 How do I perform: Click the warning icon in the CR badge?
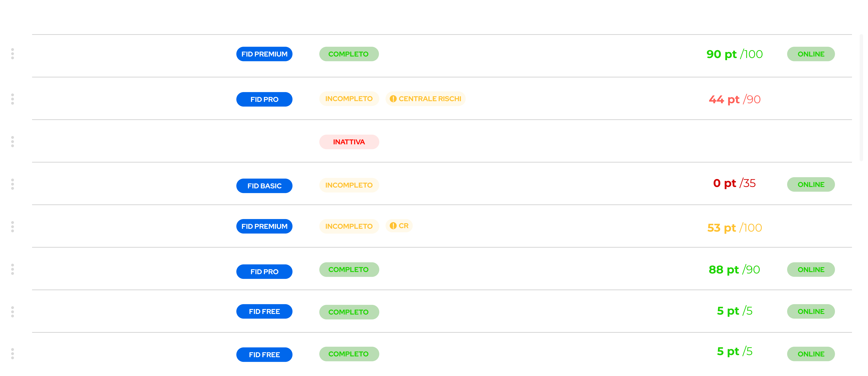click(393, 226)
